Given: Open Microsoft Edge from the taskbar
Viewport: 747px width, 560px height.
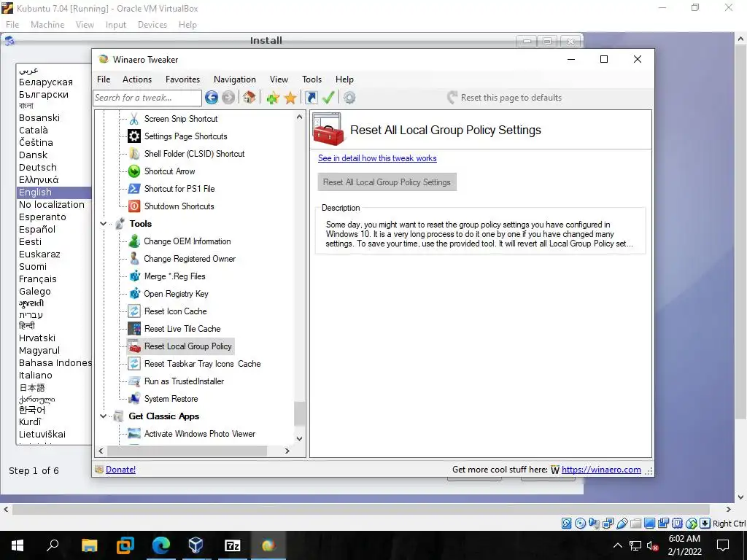Looking at the screenshot, I should (x=161, y=545).
